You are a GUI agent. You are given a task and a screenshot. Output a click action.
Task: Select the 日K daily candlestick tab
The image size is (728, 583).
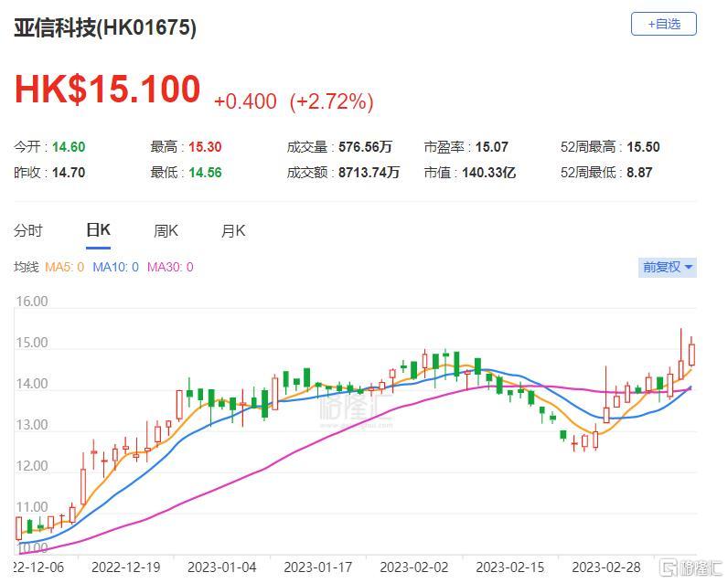(x=98, y=230)
